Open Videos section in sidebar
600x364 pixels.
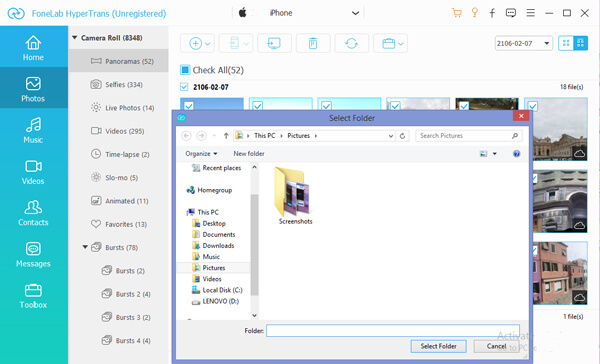point(33,171)
